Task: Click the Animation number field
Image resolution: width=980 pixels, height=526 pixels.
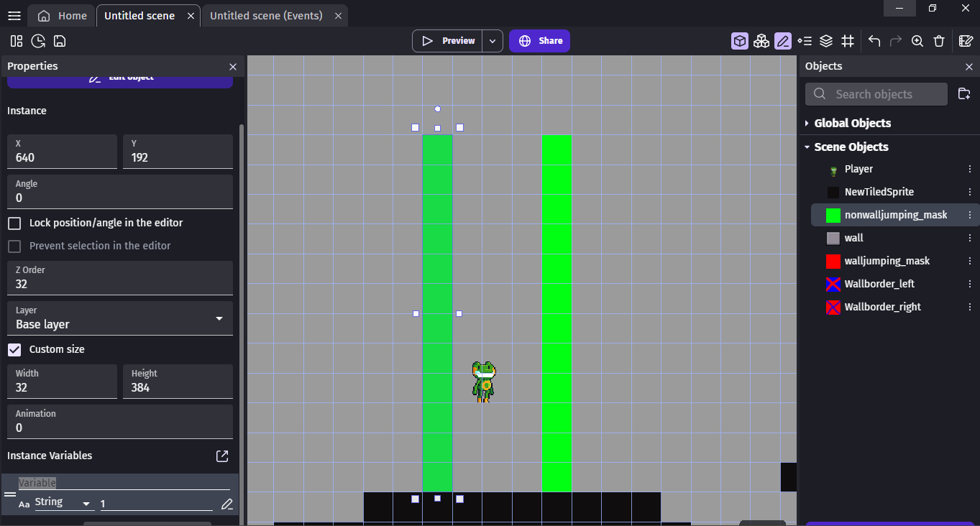Action: click(120, 422)
